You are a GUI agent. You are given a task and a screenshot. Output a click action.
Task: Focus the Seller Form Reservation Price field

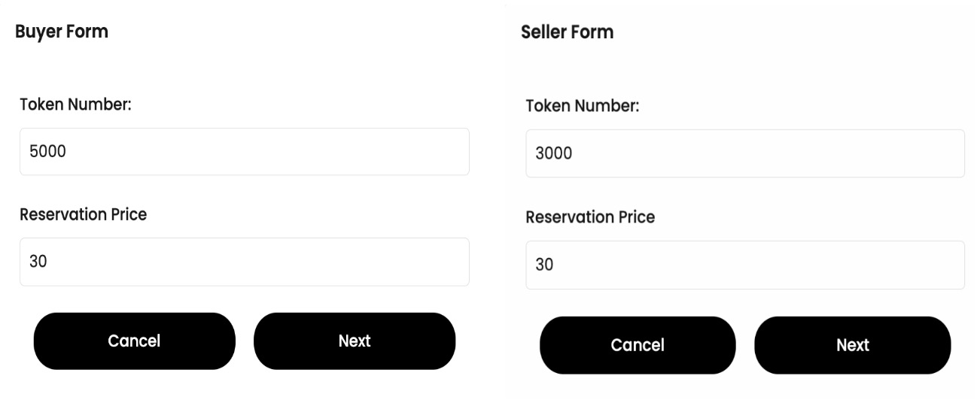coord(744,265)
